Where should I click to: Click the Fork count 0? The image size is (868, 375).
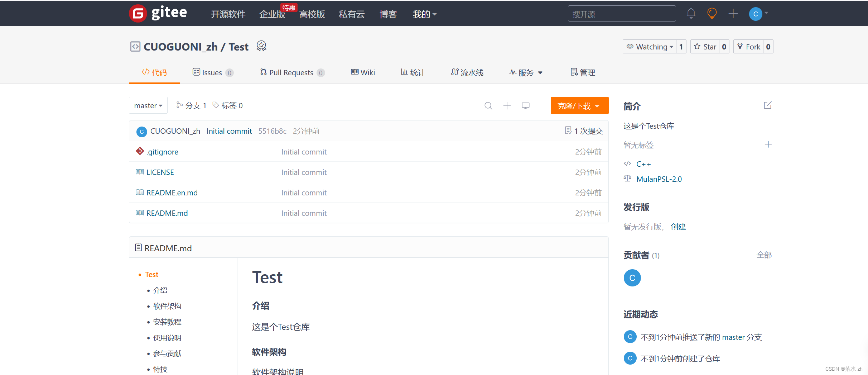pos(768,47)
